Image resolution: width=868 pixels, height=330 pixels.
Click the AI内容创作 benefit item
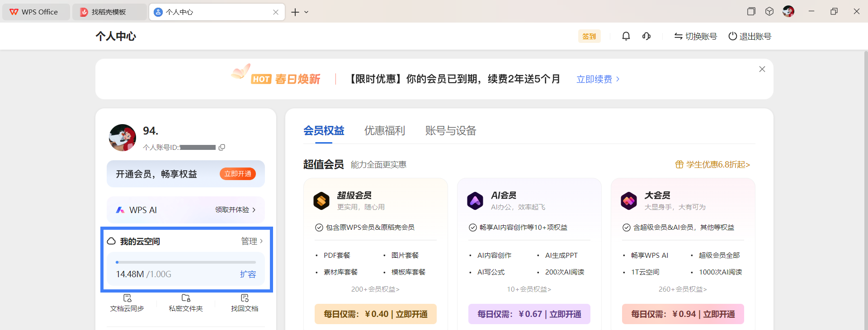tap(494, 255)
